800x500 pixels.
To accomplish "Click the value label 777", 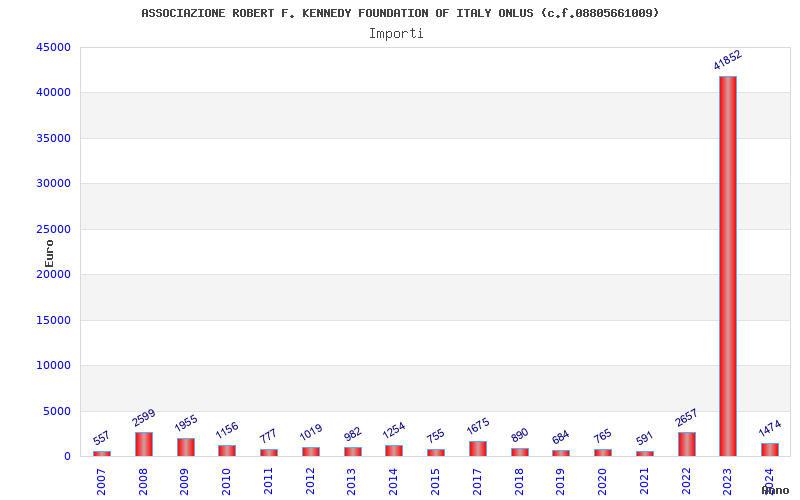I will (268, 436).
